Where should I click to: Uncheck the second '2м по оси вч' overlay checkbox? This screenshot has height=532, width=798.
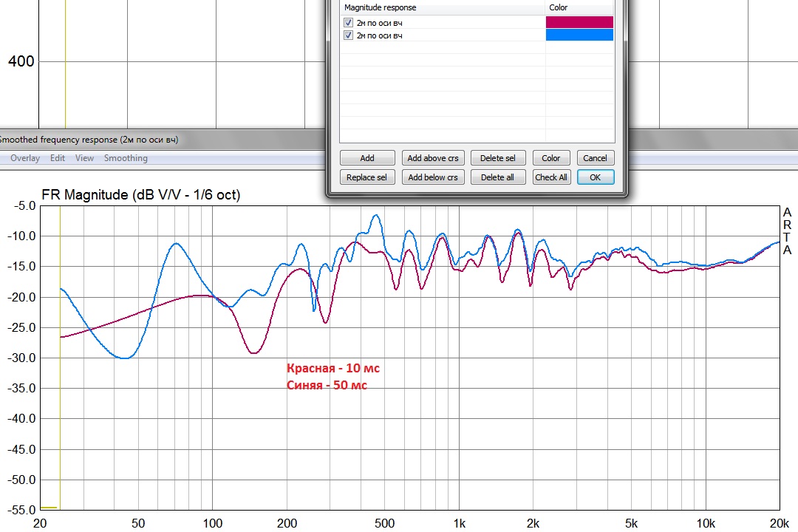[348, 35]
